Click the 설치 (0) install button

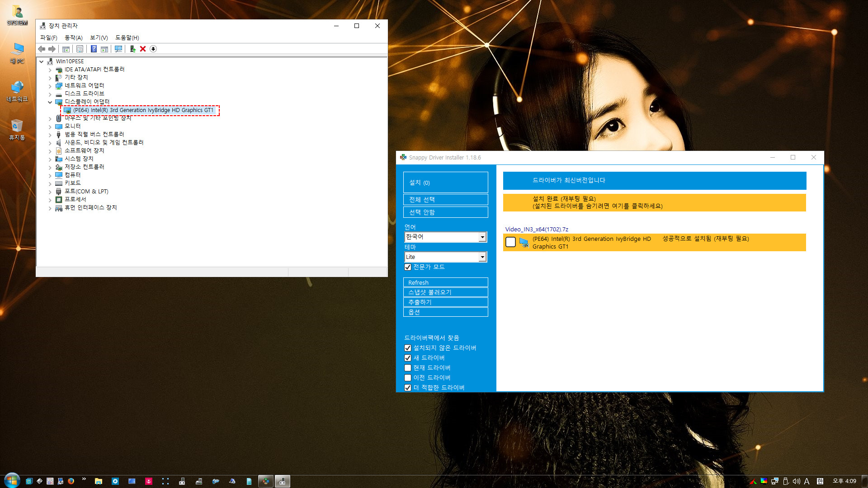(x=445, y=182)
